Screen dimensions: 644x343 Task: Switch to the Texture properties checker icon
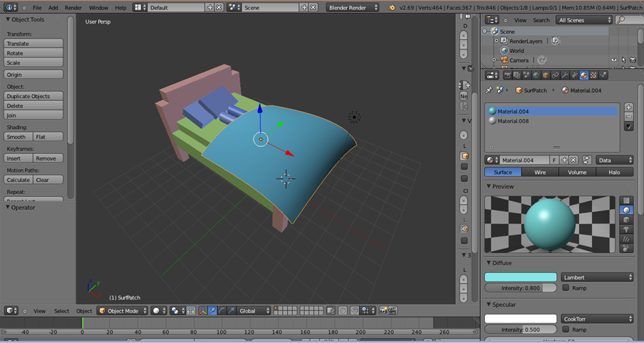pyautogui.click(x=593, y=76)
